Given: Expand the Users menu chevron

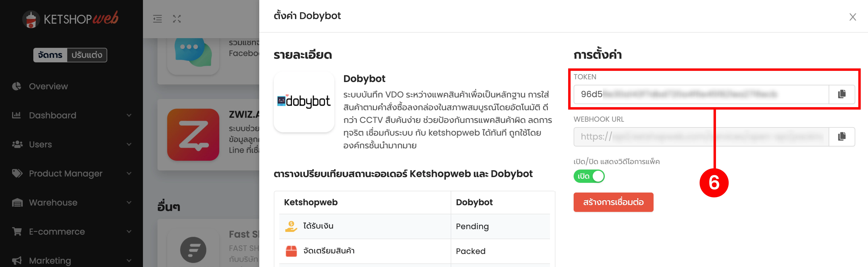Looking at the screenshot, I should coord(129,144).
